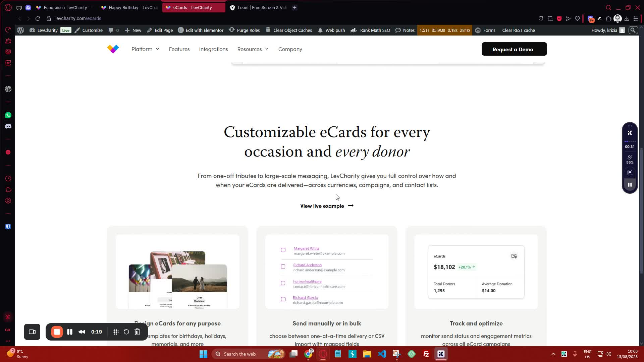Screen dimensions: 644x362
Task: Click the ChatGPT sidebar icon
Action: [8, 89]
